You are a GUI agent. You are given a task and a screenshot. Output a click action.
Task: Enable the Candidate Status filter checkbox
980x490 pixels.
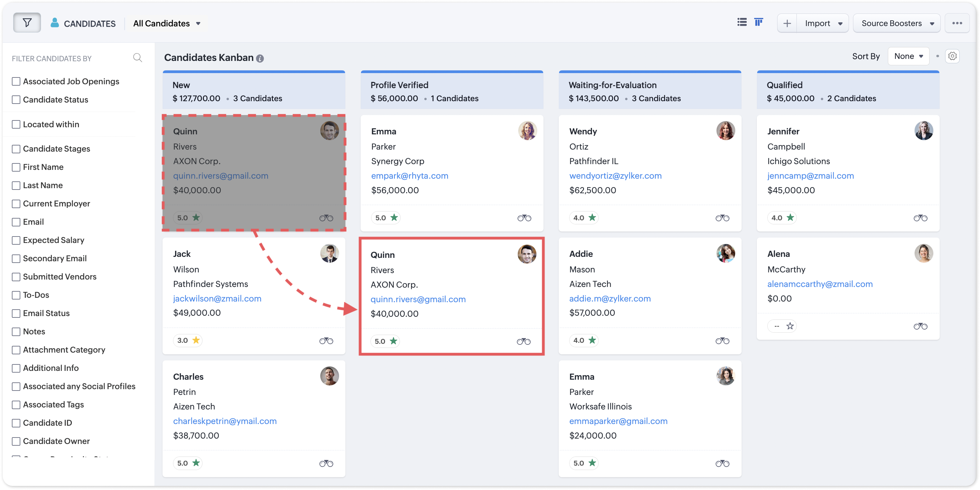pos(16,100)
